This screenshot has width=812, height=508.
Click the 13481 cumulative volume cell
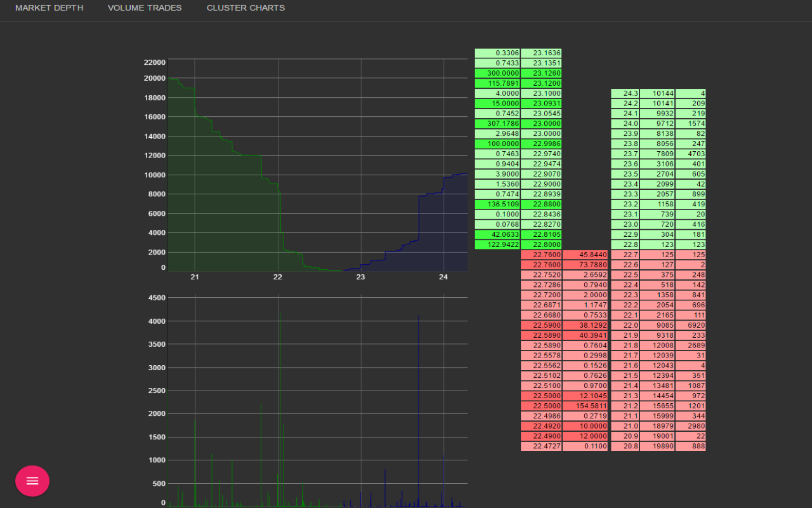pos(657,385)
